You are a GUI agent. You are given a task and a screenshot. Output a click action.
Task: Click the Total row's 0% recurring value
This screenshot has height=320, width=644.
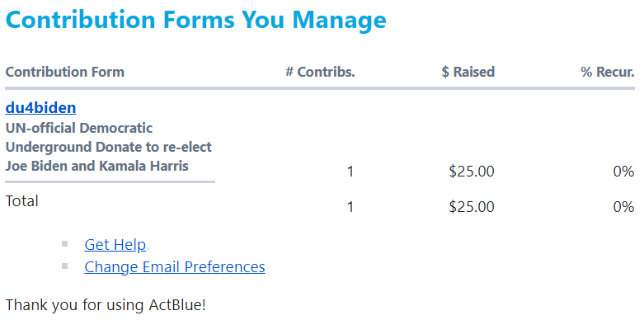point(624,207)
